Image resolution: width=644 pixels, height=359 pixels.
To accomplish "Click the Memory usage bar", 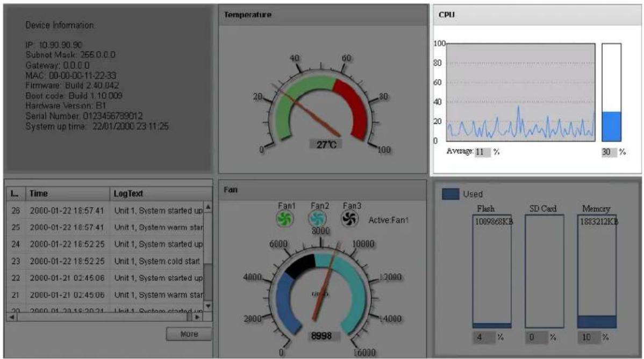I will click(597, 271).
